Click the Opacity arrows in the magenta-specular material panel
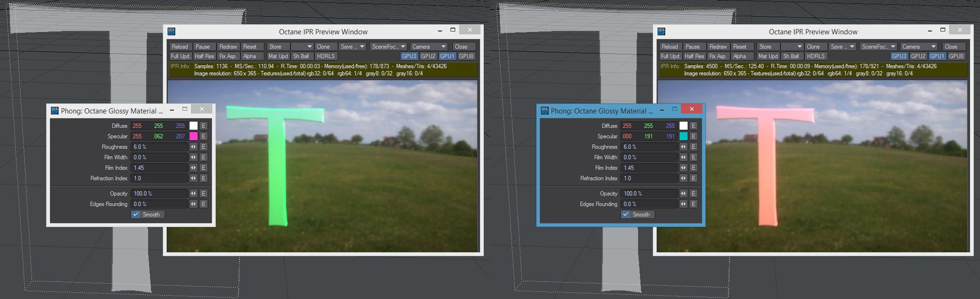The height and width of the screenshot is (299, 980). pyautogui.click(x=193, y=194)
